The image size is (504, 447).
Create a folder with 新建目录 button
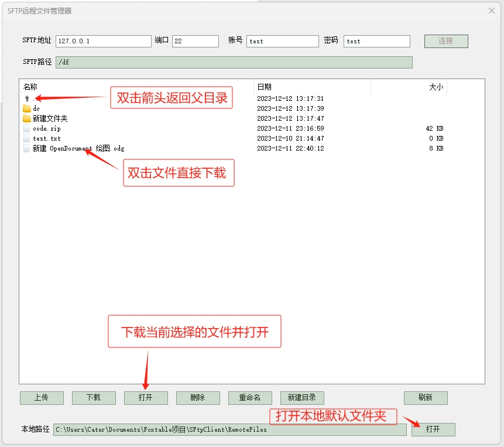tap(302, 398)
